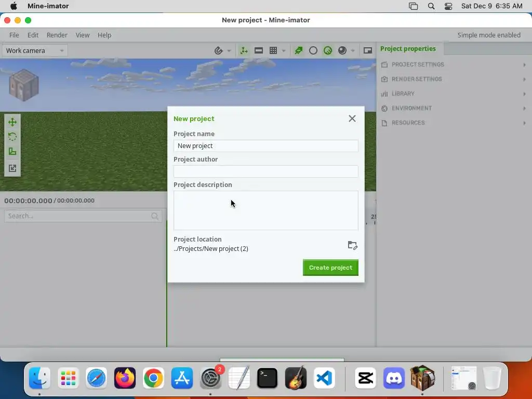Open the Work camera dropdown
Image resolution: width=532 pixels, height=399 pixels.
pos(35,50)
